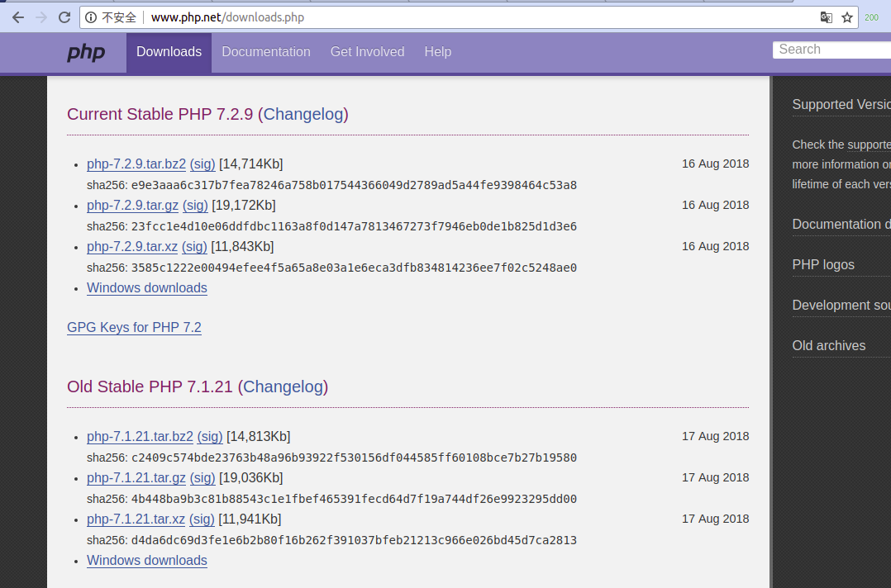Open sig link for php-7.2.9.tar.bz2
Screen dimensions: 891x588
tap(202, 164)
